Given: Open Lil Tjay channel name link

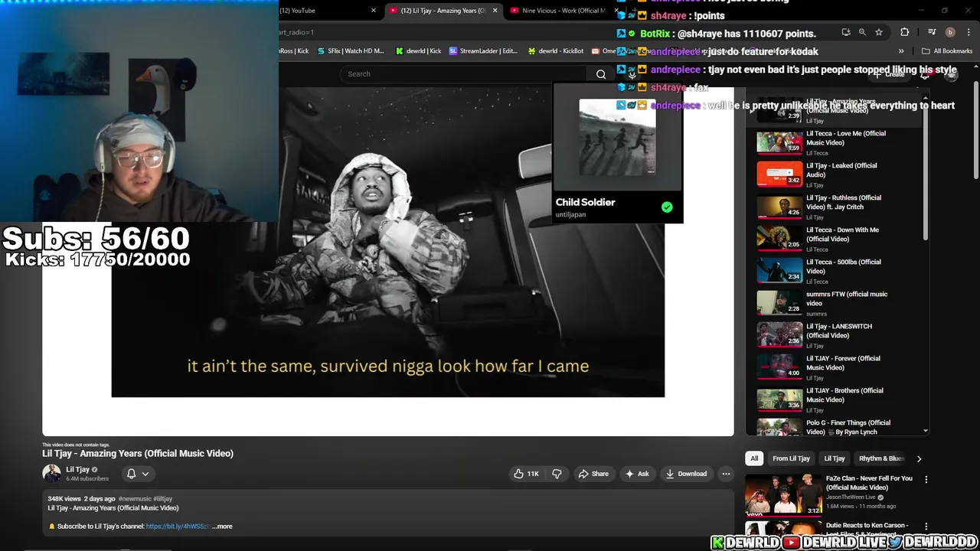Looking at the screenshot, I should point(77,469).
